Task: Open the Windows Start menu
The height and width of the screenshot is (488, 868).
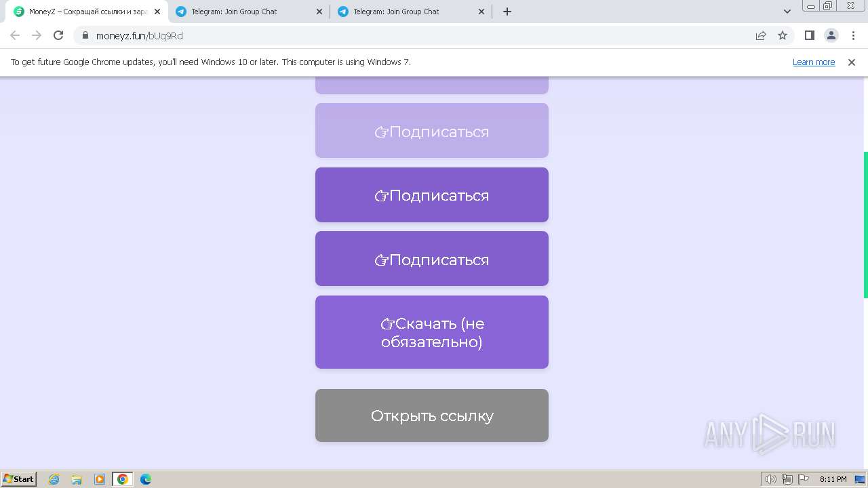Action: pyautogui.click(x=18, y=479)
